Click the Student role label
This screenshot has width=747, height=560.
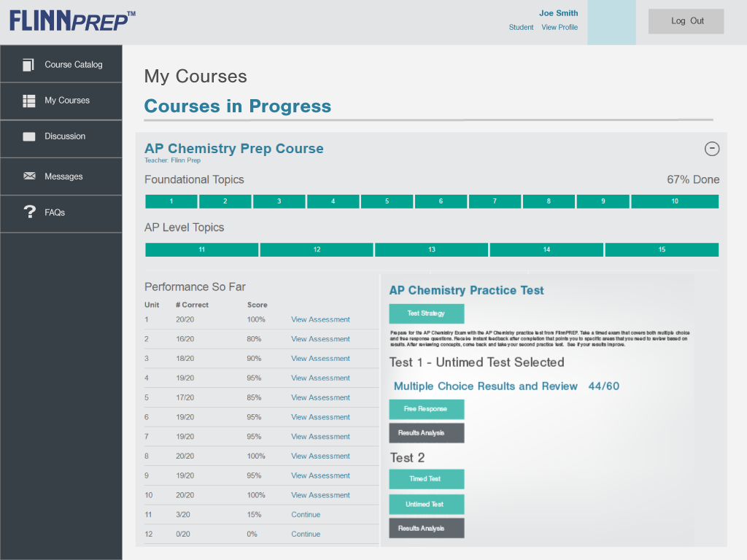coord(521,28)
